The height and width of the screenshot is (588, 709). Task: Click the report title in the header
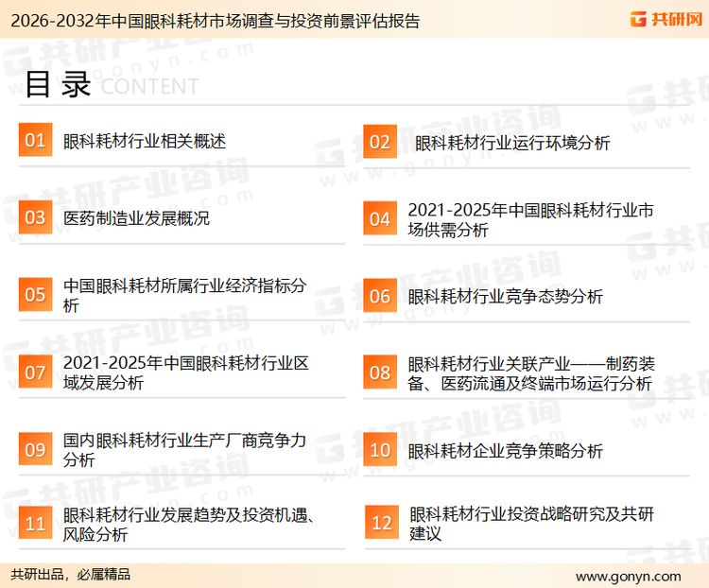point(213,20)
